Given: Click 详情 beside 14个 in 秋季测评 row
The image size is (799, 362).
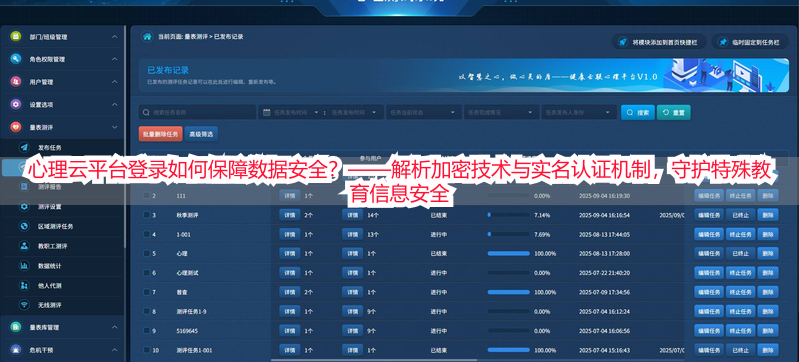Looking at the screenshot, I should click(353, 215).
